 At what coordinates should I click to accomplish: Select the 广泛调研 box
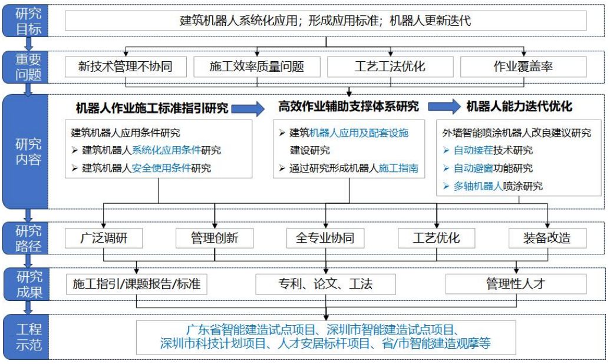coord(104,238)
